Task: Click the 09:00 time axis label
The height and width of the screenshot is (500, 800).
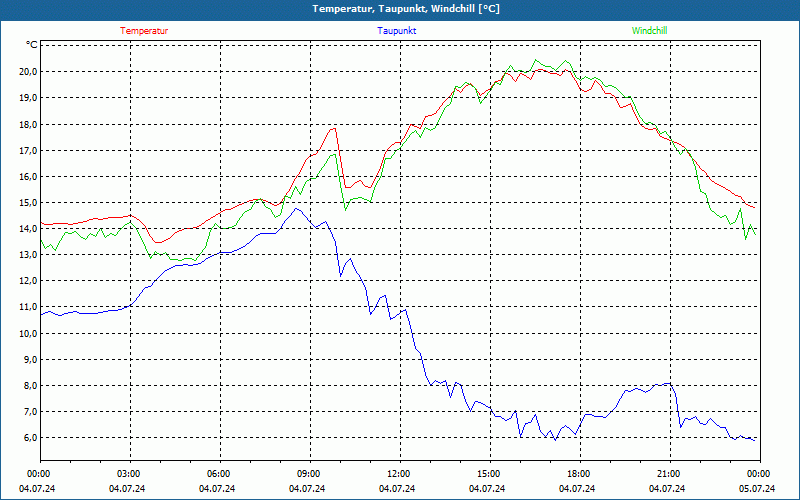Action: [310, 474]
